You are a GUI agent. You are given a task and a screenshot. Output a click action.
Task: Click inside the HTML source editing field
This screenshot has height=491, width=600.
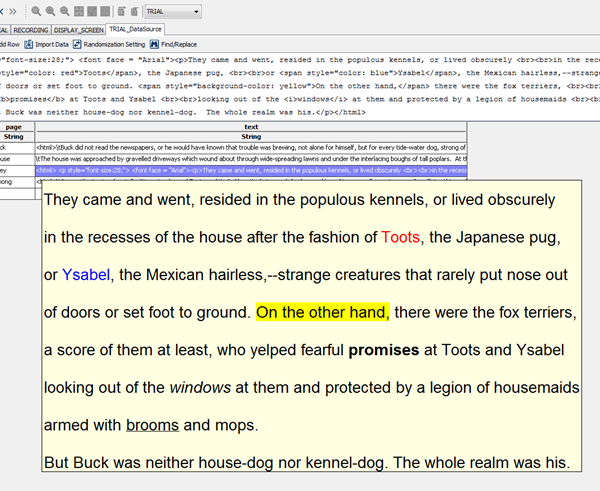click(300, 86)
